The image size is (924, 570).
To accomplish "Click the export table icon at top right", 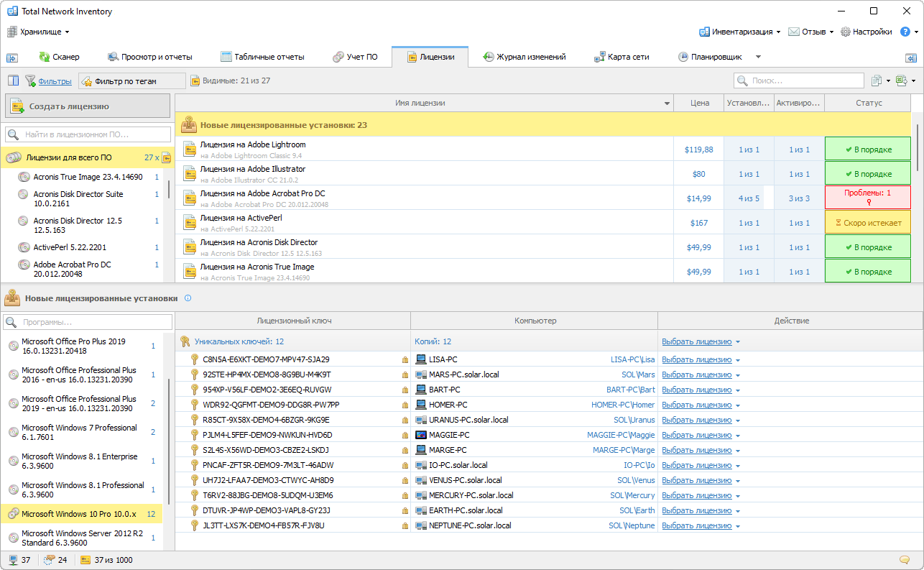I will tap(901, 81).
